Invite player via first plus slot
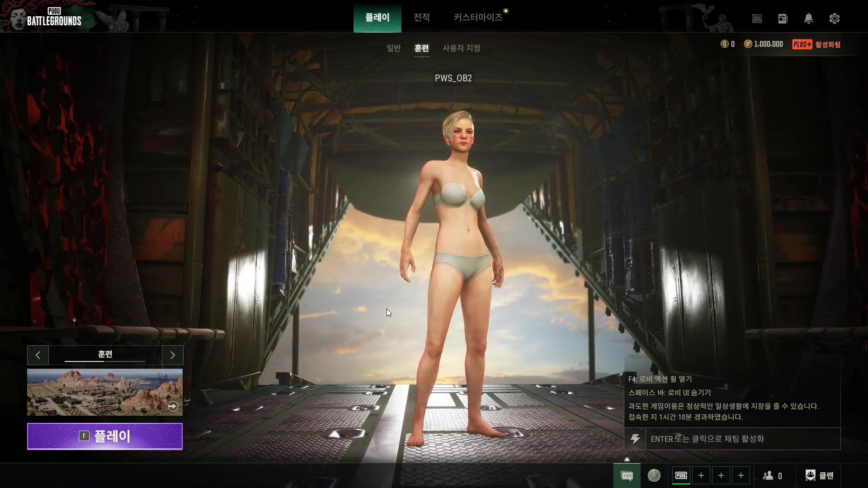Image resolution: width=868 pixels, height=488 pixels. tap(701, 475)
